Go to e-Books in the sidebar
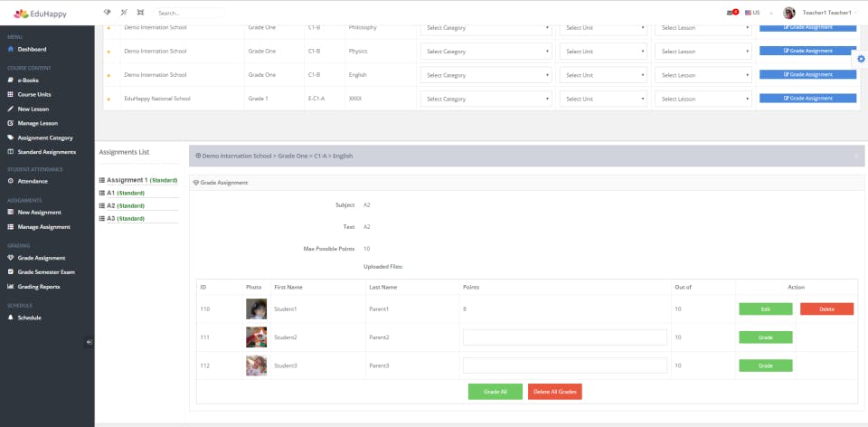Screen dimensions: 868x427 pos(28,81)
